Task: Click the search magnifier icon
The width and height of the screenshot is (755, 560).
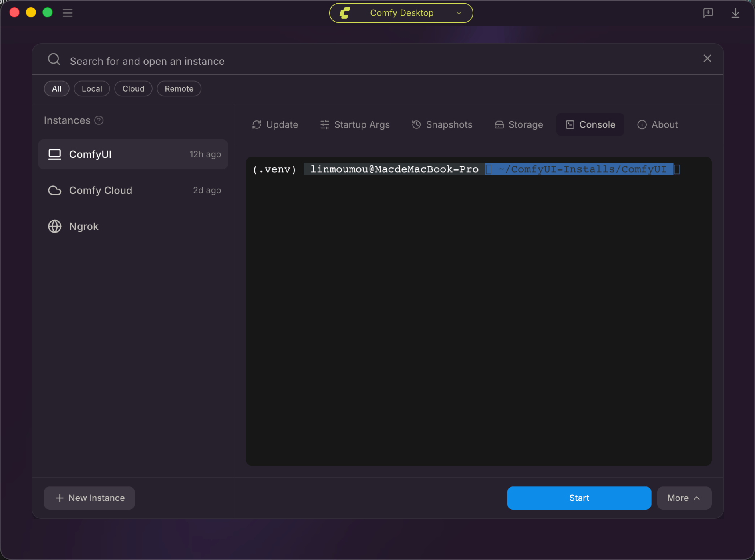Action: click(54, 59)
